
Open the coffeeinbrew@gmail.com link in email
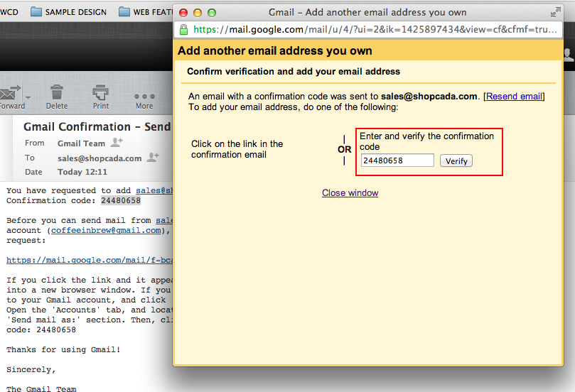pos(106,230)
